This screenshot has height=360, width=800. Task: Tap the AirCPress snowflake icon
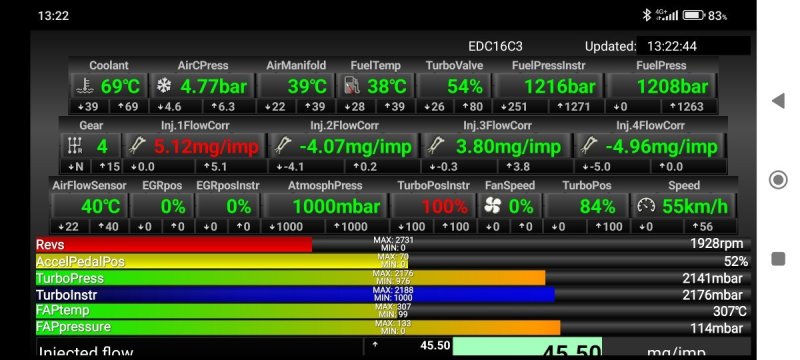(x=164, y=86)
